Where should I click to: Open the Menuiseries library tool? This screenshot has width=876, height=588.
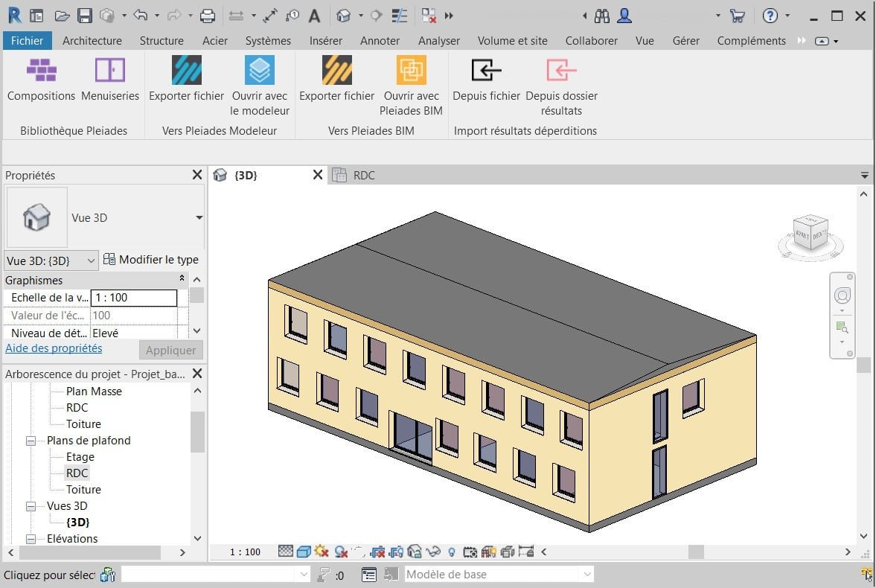click(109, 82)
